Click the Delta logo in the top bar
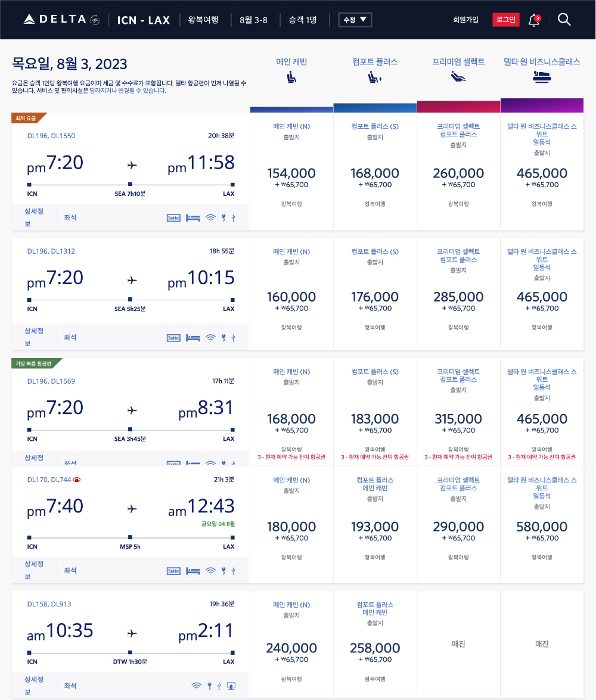596x700 pixels. pos(57,18)
